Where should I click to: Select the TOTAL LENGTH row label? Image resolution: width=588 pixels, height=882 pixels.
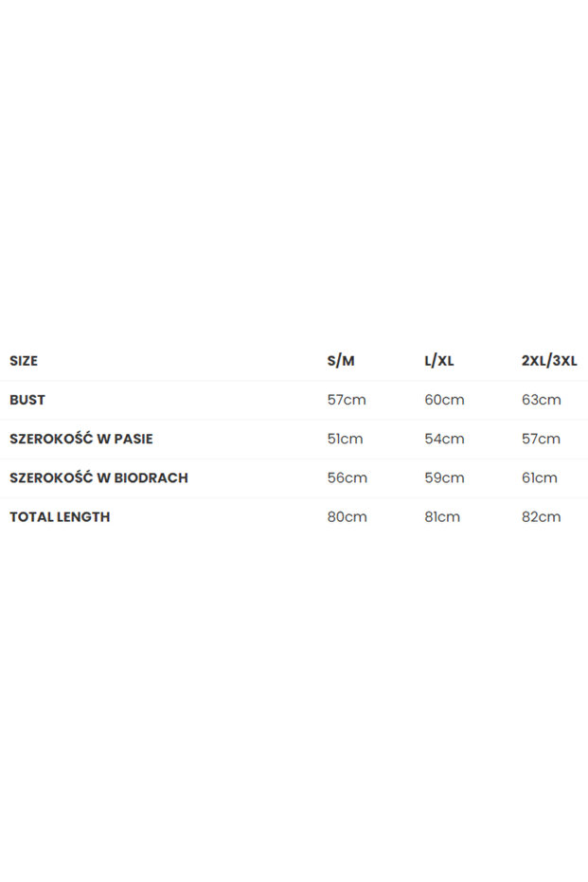pos(60,516)
